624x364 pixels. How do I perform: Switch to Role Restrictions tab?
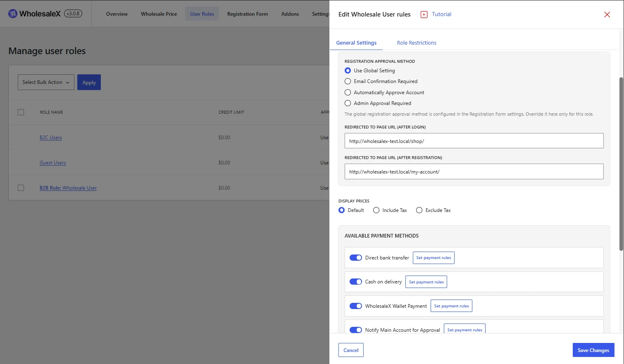pyautogui.click(x=417, y=43)
